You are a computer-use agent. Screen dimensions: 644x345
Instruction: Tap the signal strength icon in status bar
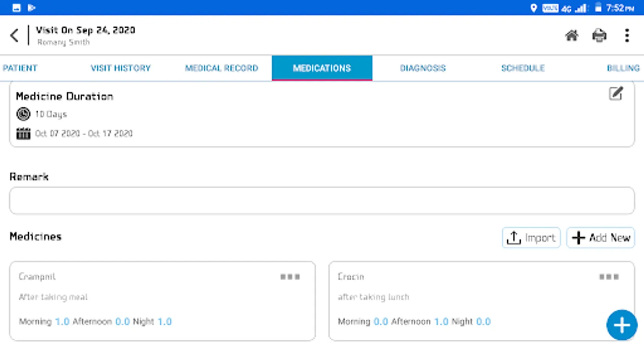click(581, 8)
